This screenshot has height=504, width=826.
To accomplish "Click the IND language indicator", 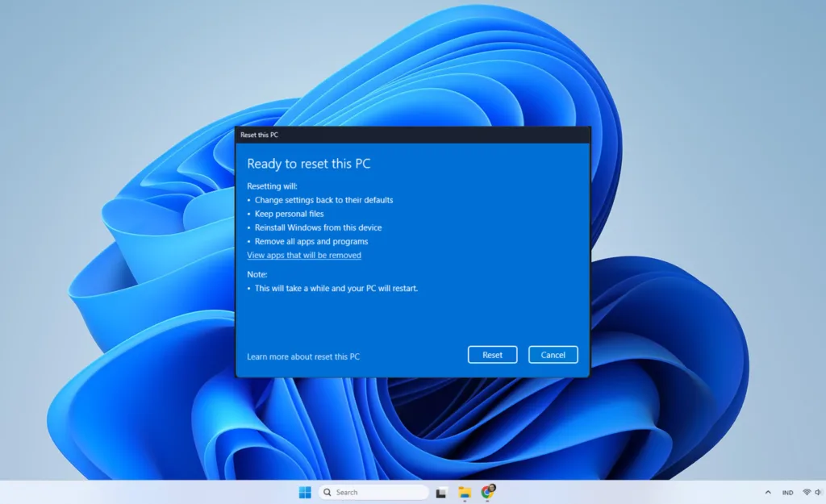I will pyautogui.click(x=787, y=493).
